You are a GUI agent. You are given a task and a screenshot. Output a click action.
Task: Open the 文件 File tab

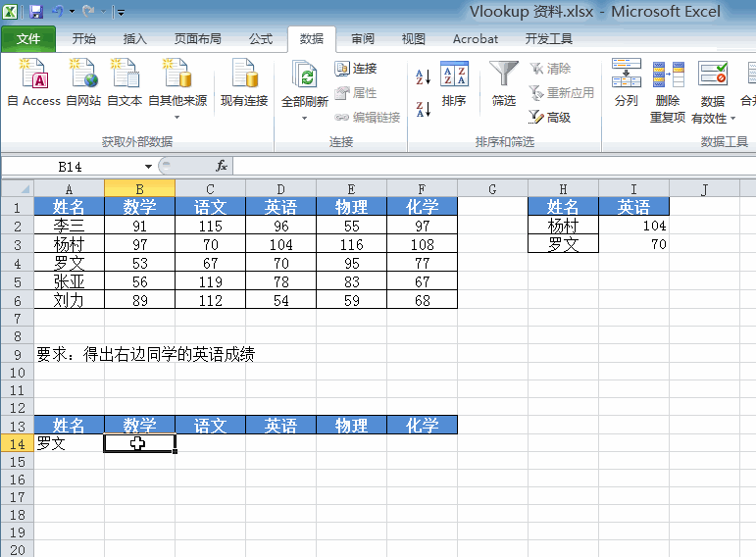(28, 38)
